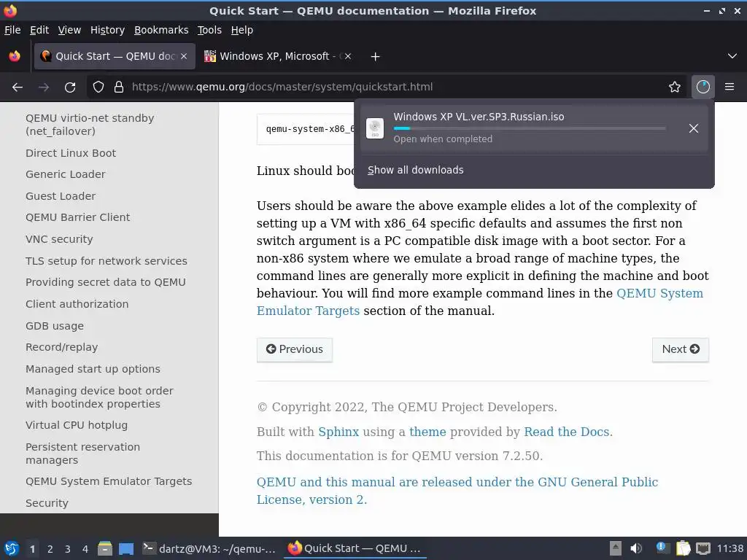Follow the theme link
Screen dimensions: 747x560
pyautogui.click(x=427, y=432)
